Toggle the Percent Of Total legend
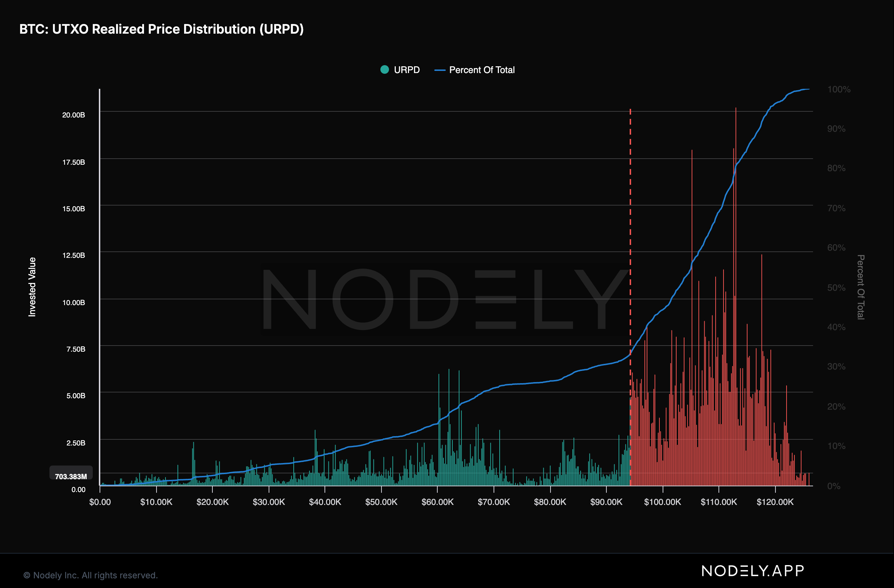This screenshot has height=588, width=894. (x=481, y=70)
